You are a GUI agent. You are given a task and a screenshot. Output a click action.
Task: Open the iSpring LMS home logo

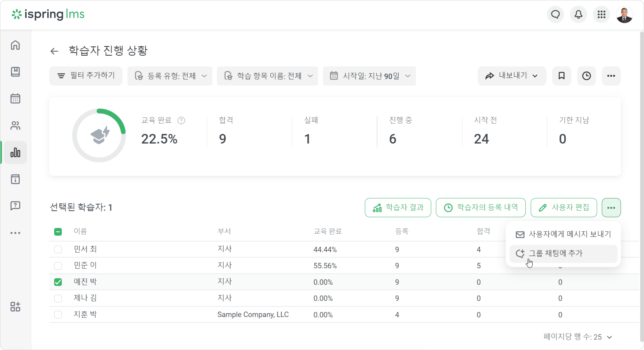(x=48, y=14)
